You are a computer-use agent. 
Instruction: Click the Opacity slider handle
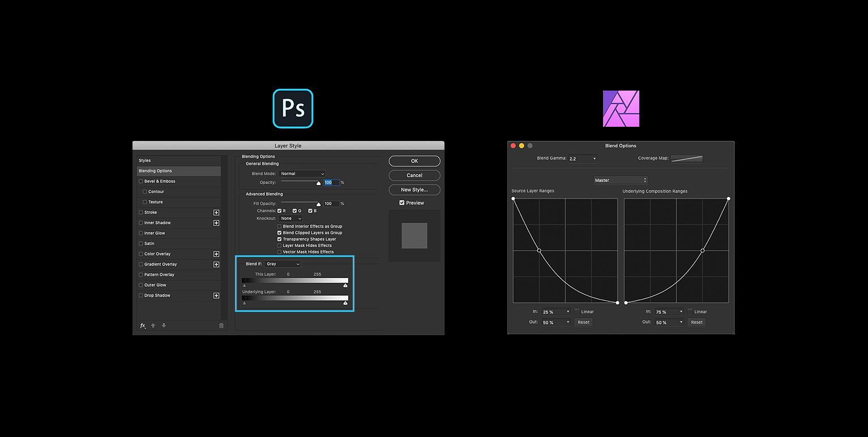[x=319, y=183]
